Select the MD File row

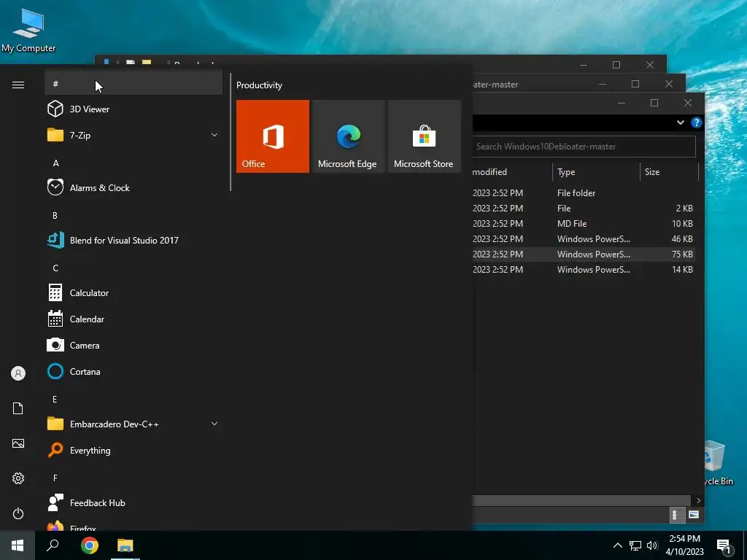[583, 223]
